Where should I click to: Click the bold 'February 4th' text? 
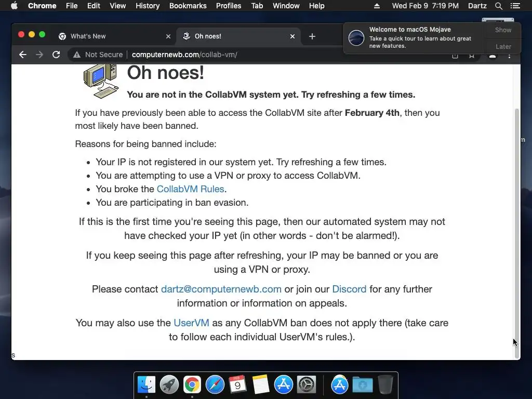[372, 113]
